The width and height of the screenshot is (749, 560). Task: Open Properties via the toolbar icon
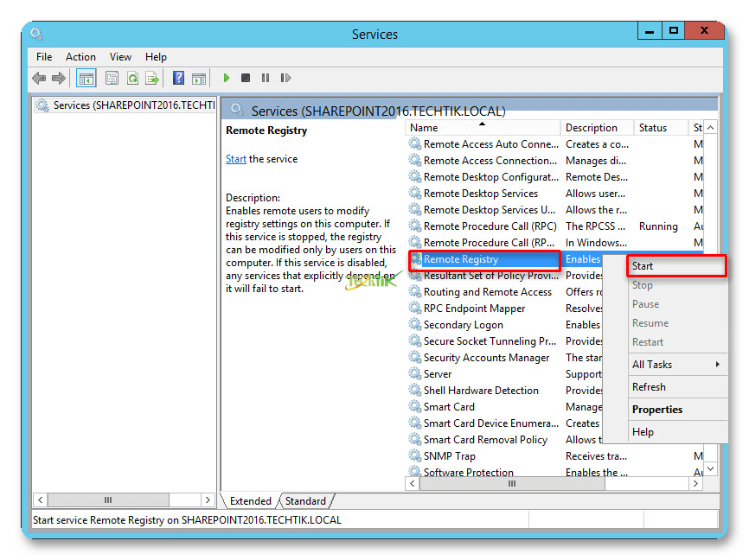[112, 79]
